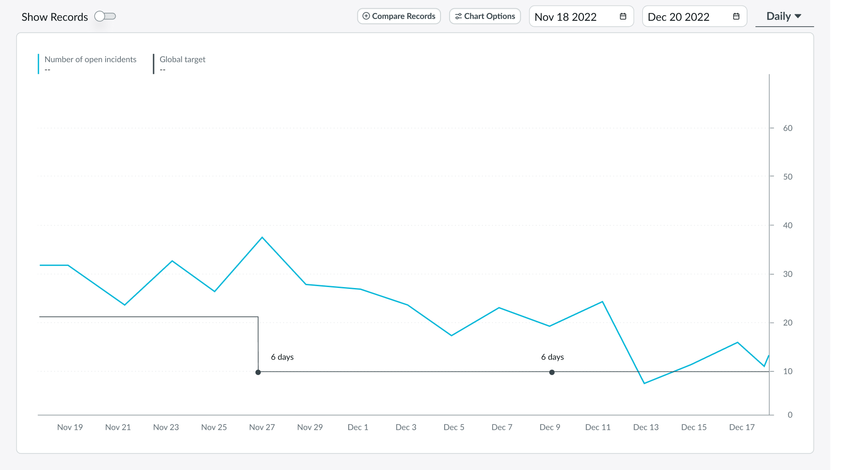Open Chart Options

[x=485, y=16]
